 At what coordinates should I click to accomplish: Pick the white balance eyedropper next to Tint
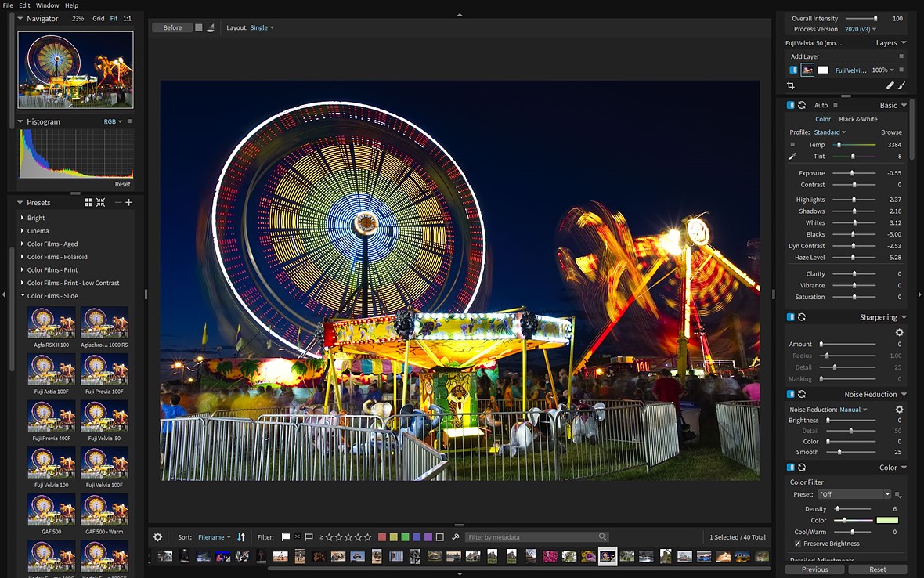click(792, 157)
